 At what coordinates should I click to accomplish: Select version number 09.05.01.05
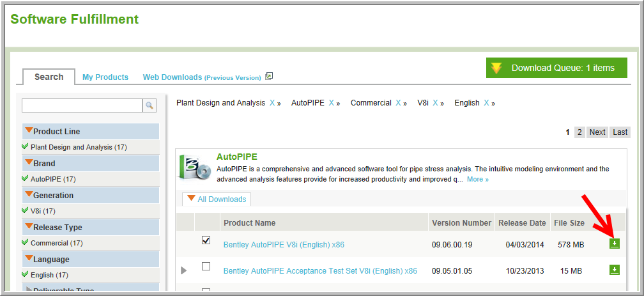click(x=452, y=271)
